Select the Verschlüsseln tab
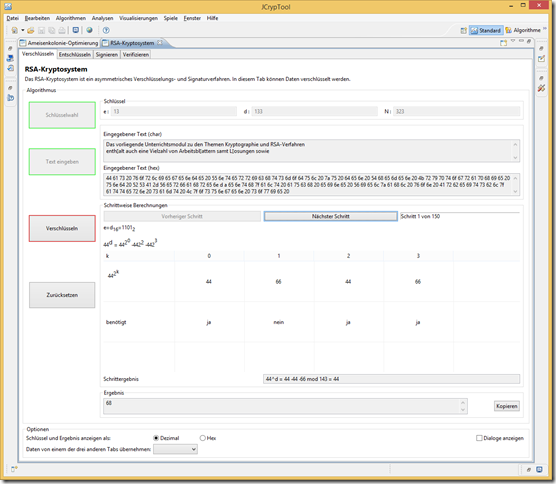 pyautogui.click(x=38, y=54)
